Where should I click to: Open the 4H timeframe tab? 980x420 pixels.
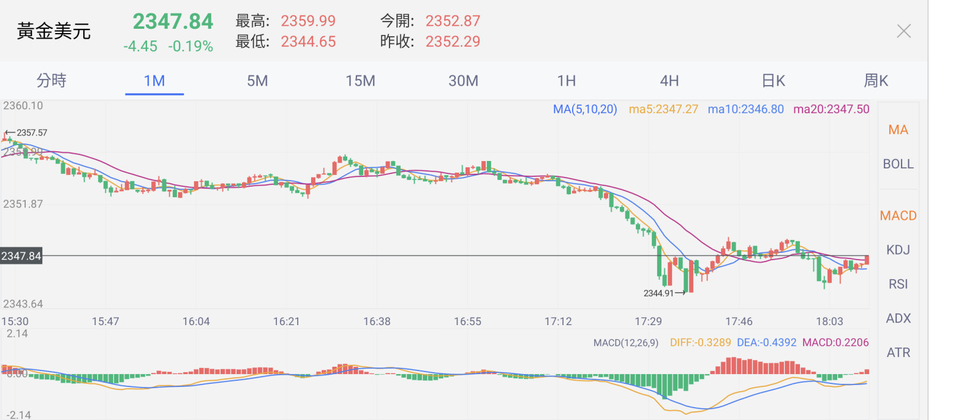pos(669,81)
